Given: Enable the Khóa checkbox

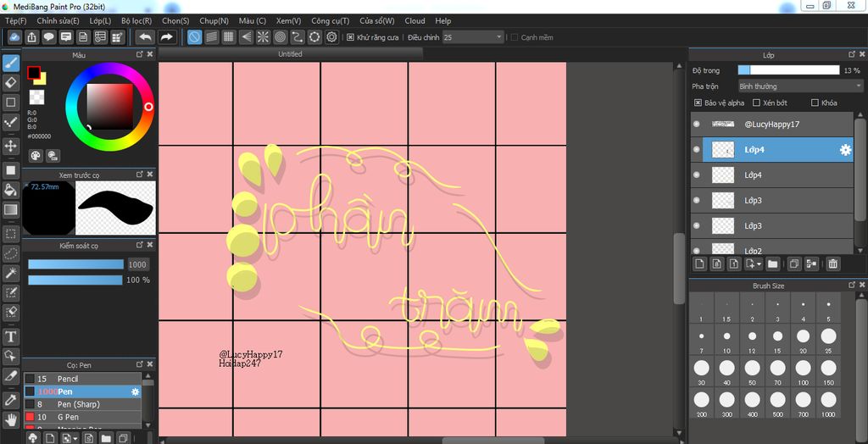Looking at the screenshot, I should (815, 103).
